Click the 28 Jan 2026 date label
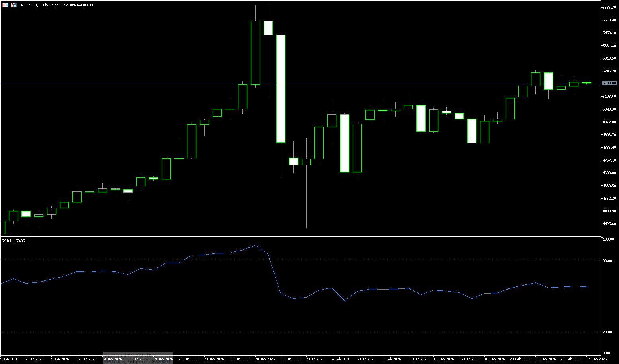This screenshot has height=364, width=619. pos(265,359)
